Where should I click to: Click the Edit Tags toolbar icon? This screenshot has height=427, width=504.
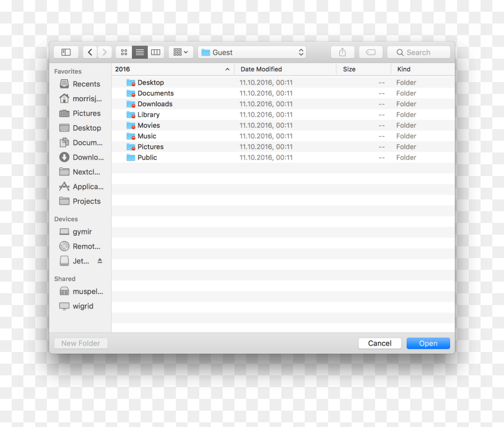coord(370,52)
